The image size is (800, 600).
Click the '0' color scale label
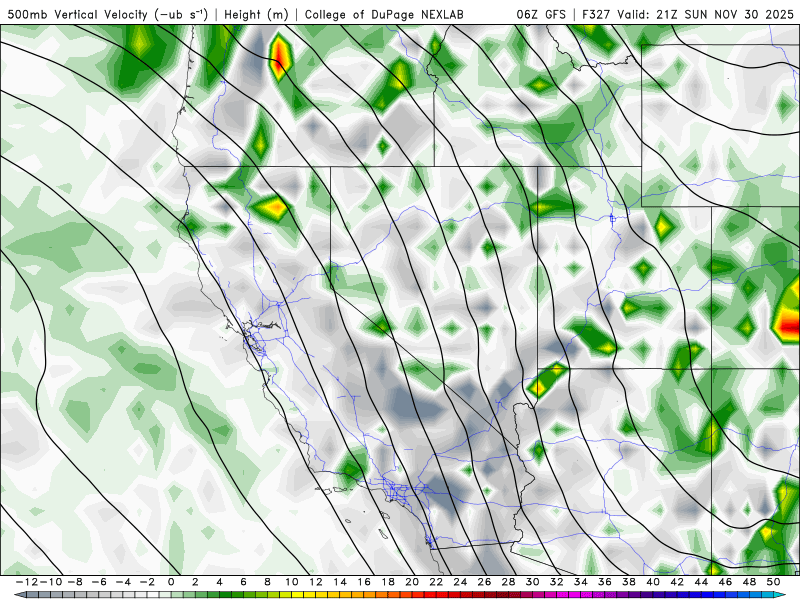pos(171,582)
